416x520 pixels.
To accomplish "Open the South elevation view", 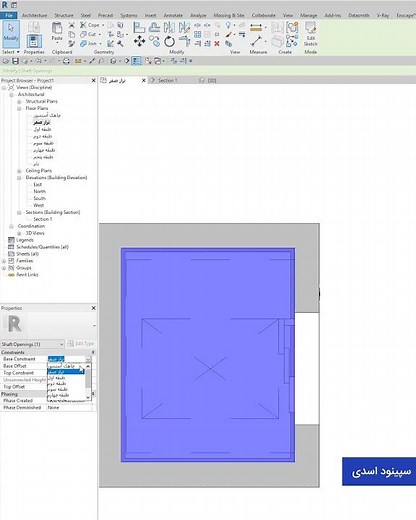I will tap(39, 198).
